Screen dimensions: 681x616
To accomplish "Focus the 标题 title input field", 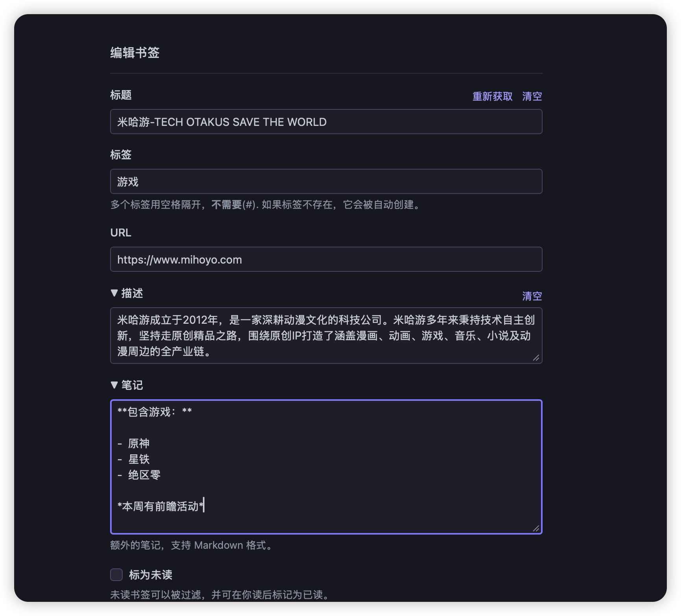I will (x=326, y=122).
